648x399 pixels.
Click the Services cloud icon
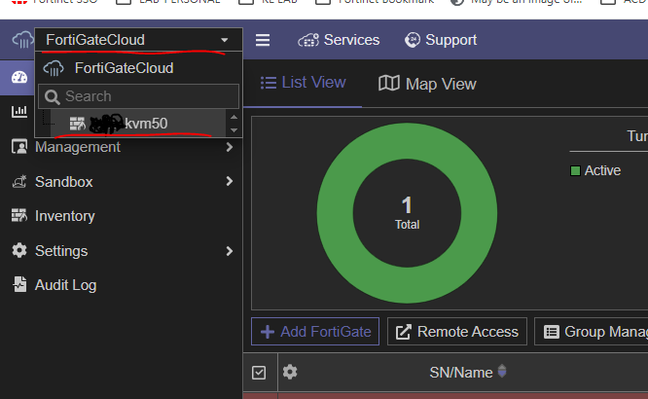(x=308, y=40)
